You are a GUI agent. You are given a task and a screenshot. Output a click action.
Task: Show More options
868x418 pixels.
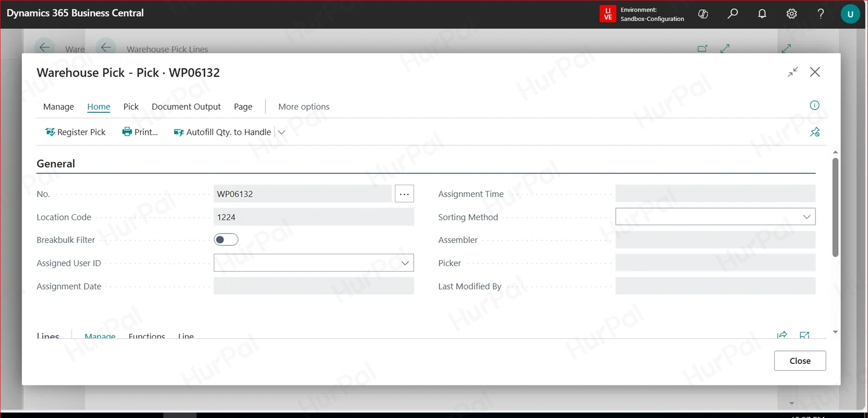coord(304,107)
